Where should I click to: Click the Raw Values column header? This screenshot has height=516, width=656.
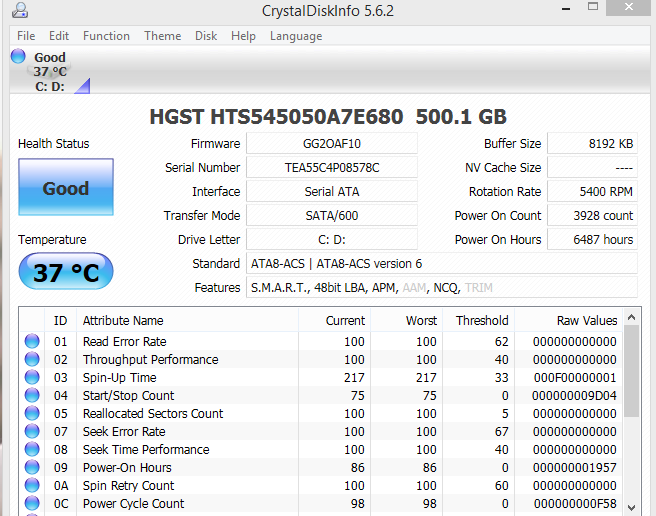tap(569, 321)
